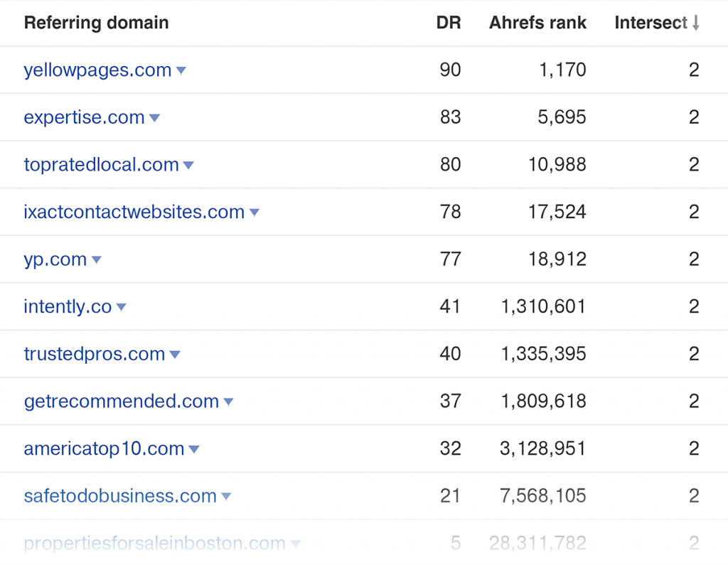This screenshot has width=728, height=565.
Task: Sort table by DR column header
Action: [x=448, y=23]
